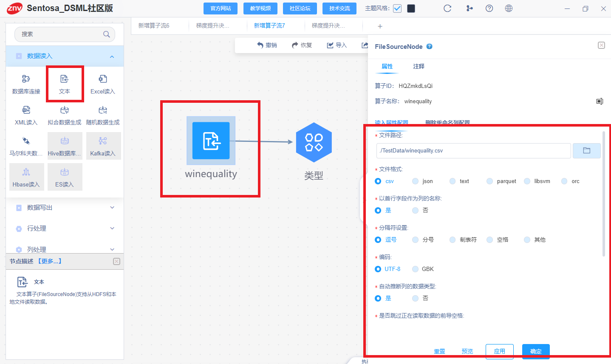Click 撤销 undo toolbar button
The width and height of the screenshot is (611, 364).
pyautogui.click(x=267, y=45)
